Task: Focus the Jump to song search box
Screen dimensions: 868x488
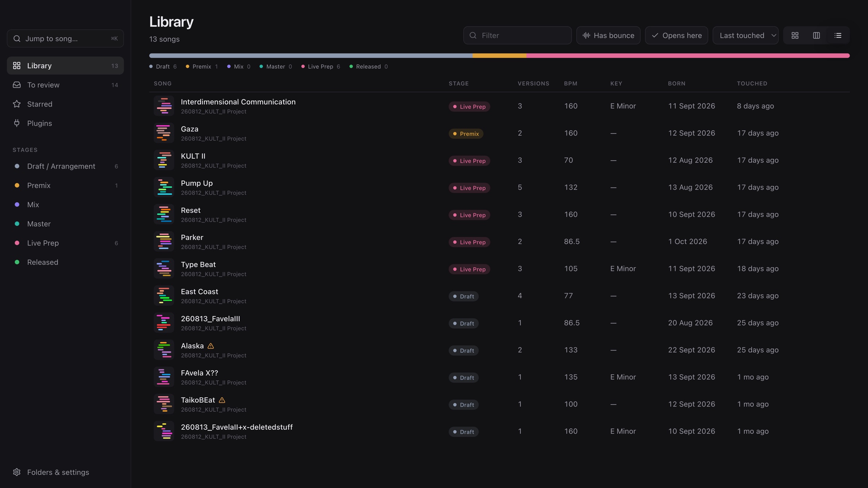Action: tap(65, 38)
